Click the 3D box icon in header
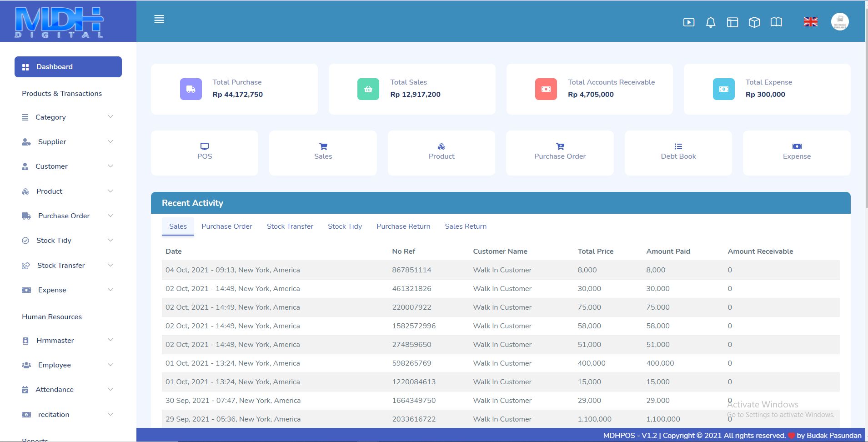The width and height of the screenshot is (868, 442). (754, 22)
